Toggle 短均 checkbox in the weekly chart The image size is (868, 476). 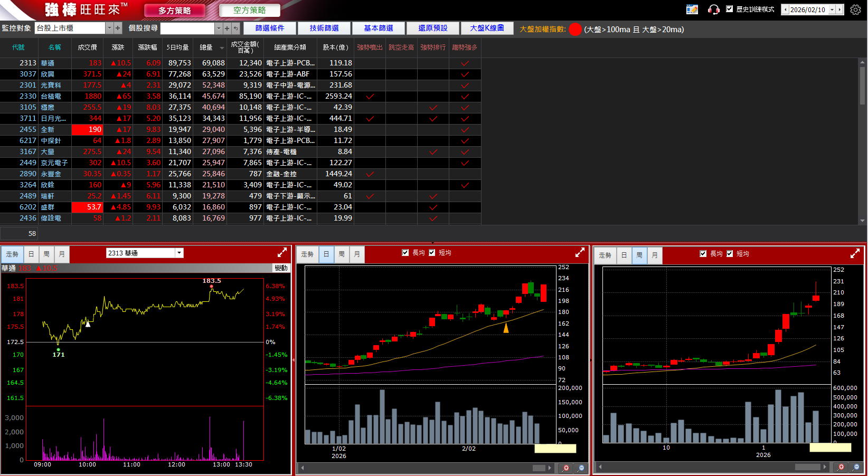coord(730,254)
